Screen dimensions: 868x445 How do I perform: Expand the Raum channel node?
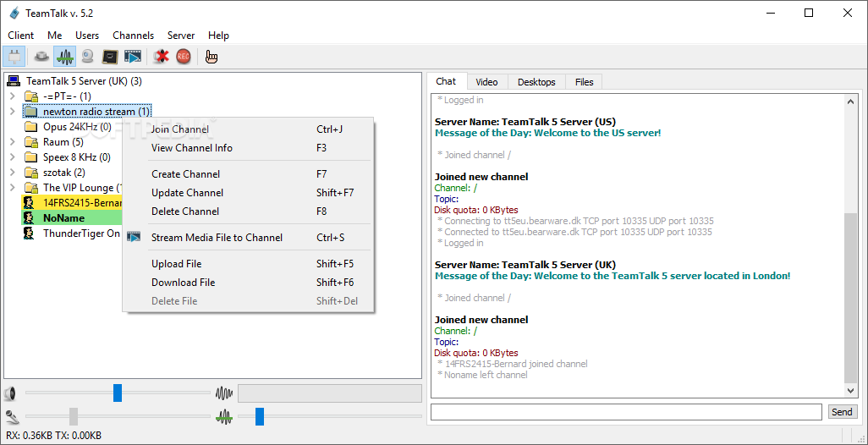coord(12,142)
